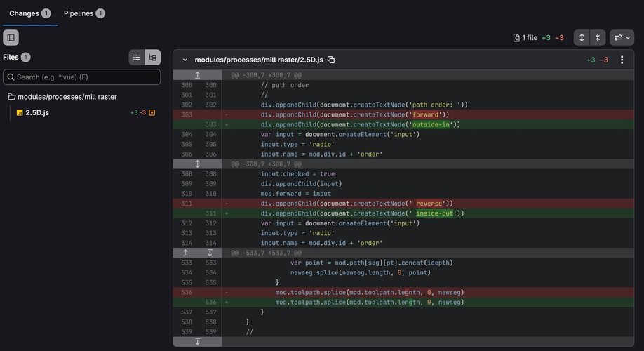Viewport: 644px width, 351px height.
Task: Click line 'mod.forward = input'
Action: pos(296,194)
